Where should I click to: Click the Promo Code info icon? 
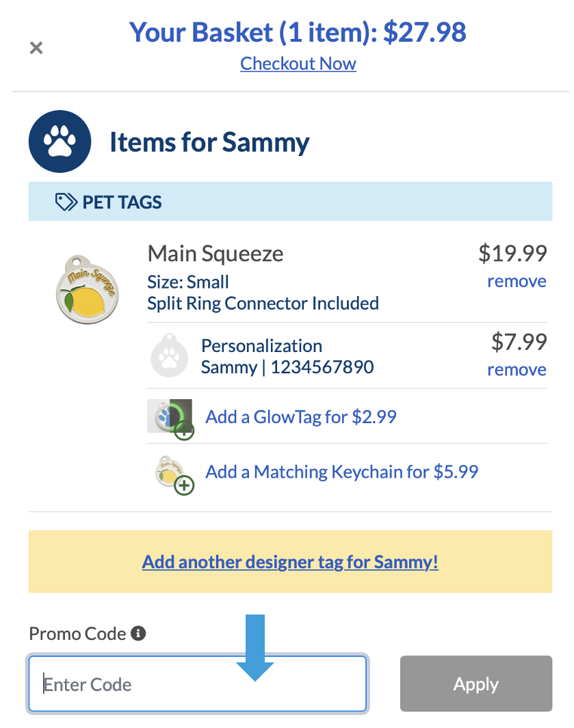[x=138, y=634]
